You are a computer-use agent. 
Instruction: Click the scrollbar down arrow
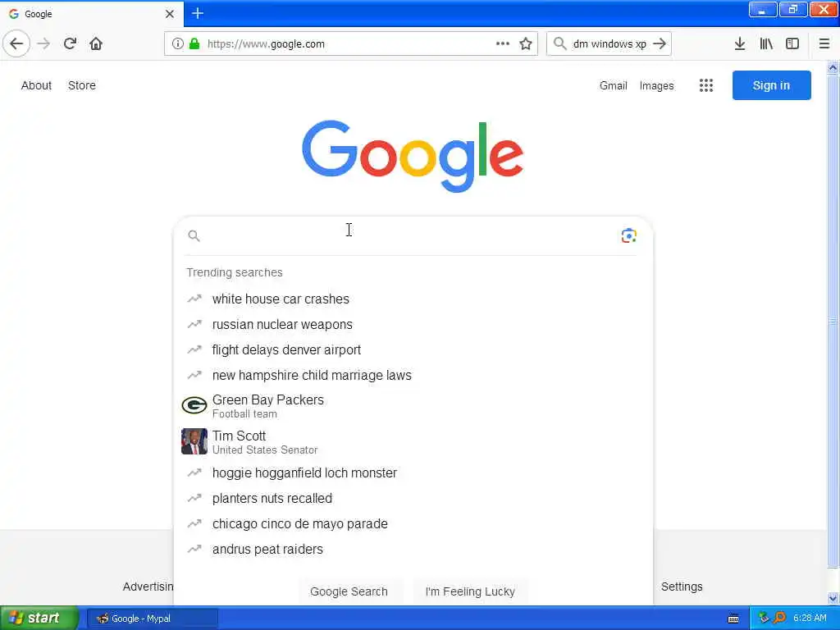point(833,598)
